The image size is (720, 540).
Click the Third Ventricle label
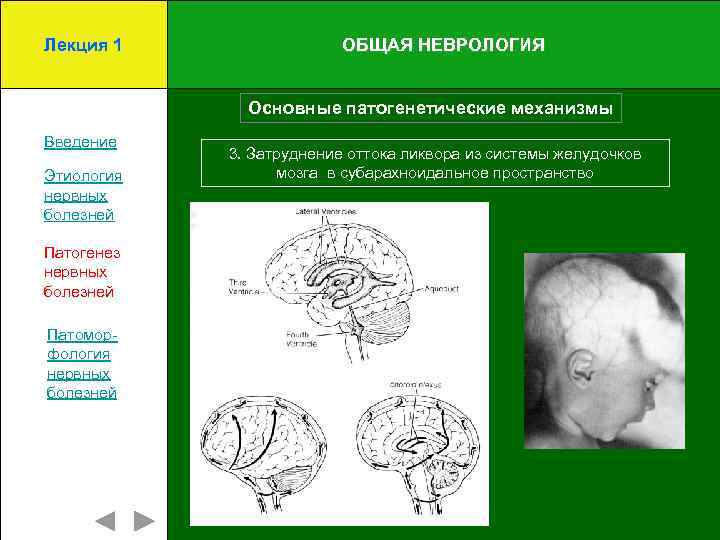[x=244, y=287]
